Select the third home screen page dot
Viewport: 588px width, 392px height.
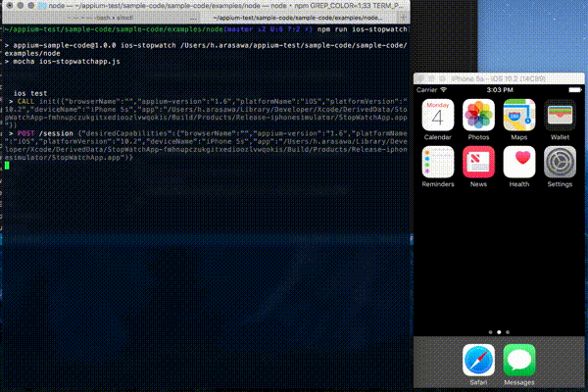[508, 332]
